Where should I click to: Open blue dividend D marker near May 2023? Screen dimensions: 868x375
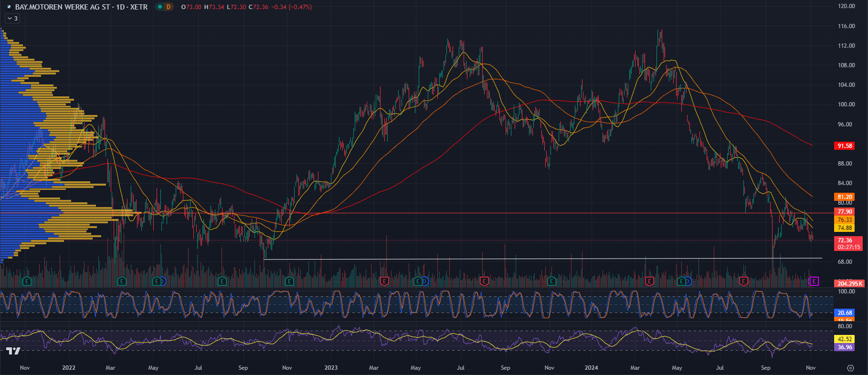(424, 281)
